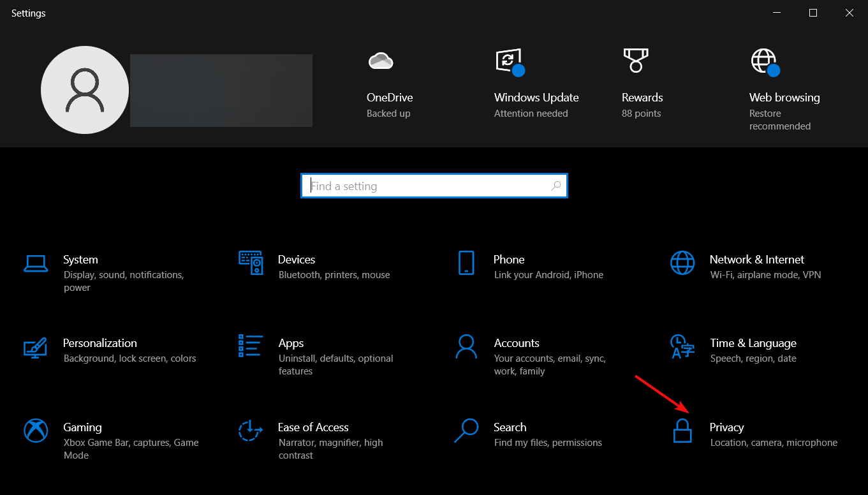Select the Search magnifier category icon
Image resolution: width=868 pixels, height=495 pixels.
tap(466, 431)
